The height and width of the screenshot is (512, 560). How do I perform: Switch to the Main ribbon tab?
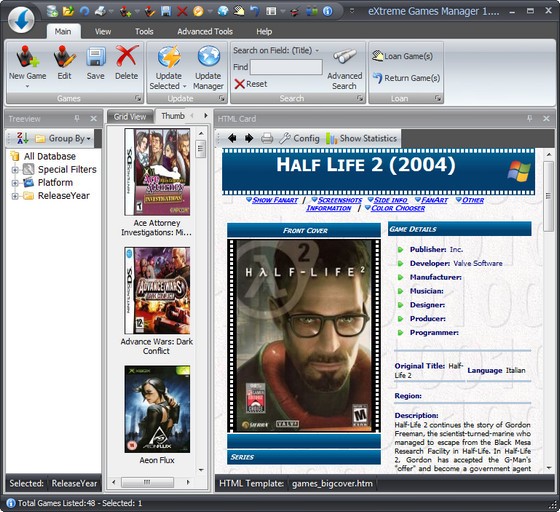pos(63,31)
